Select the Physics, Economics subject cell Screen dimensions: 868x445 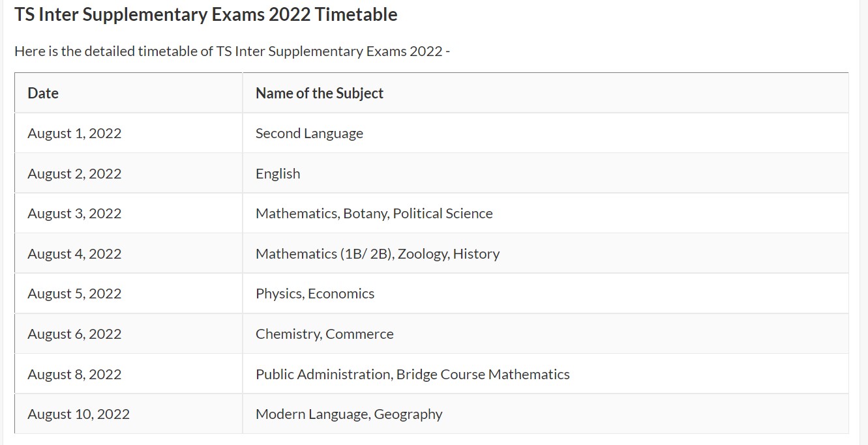[315, 294]
